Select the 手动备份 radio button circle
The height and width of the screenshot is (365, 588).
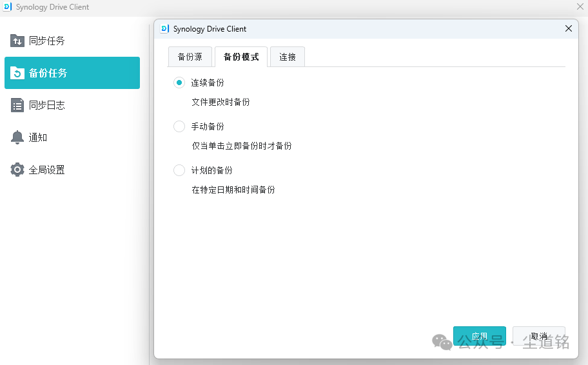[x=179, y=126]
